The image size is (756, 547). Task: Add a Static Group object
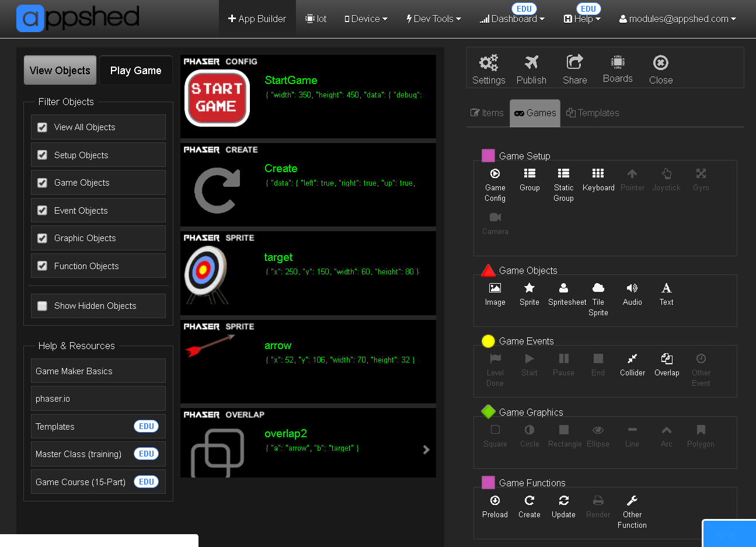[x=563, y=185]
